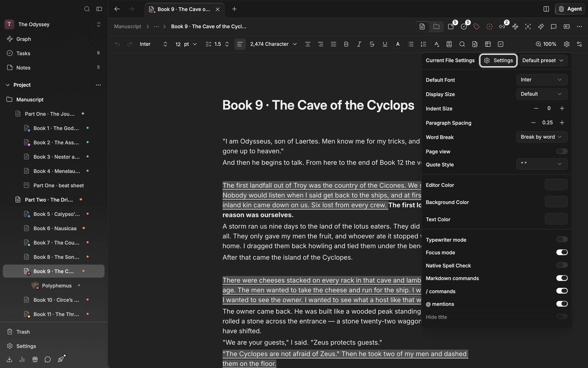Viewport: 588px width, 368px height.
Task: Open the Word Break dropdown
Action: (x=542, y=137)
